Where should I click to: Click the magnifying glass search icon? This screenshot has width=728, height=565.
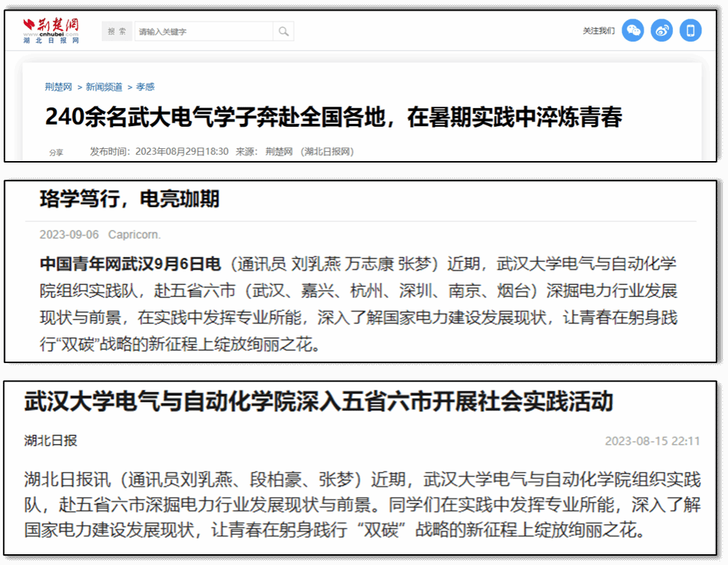click(x=284, y=32)
